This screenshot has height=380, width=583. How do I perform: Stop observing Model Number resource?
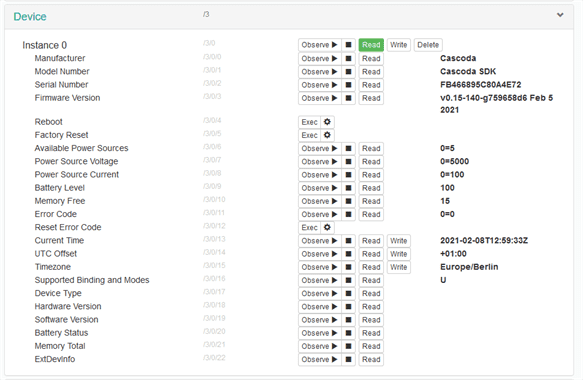pos(348,72)
